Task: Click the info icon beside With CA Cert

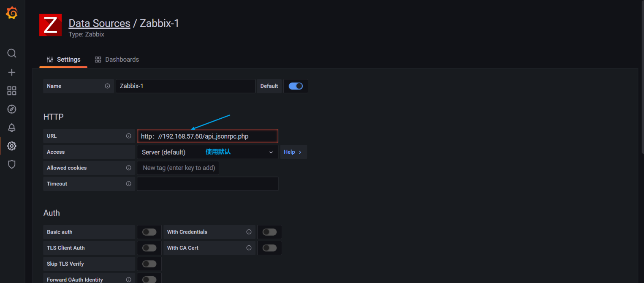Action: click(249, 248)
